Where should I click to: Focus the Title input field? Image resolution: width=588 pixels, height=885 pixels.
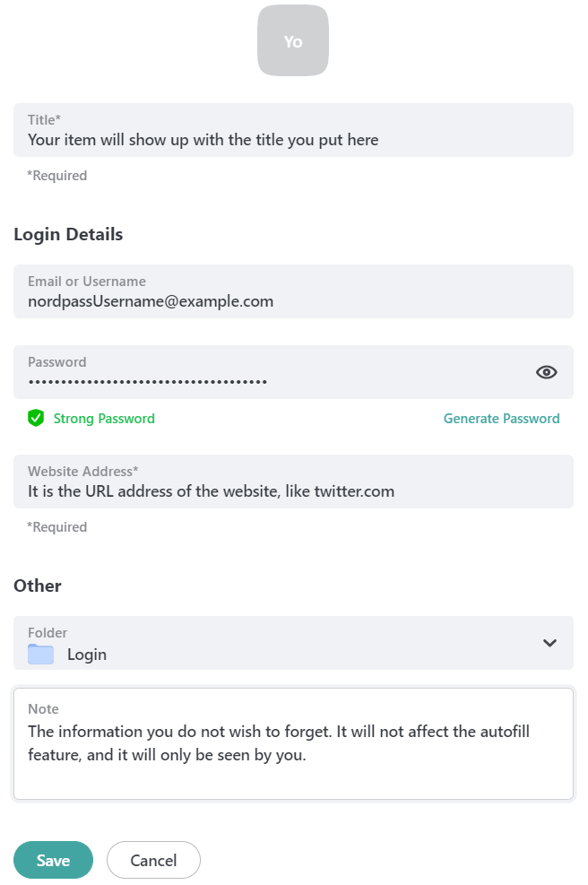coord(293,130)
